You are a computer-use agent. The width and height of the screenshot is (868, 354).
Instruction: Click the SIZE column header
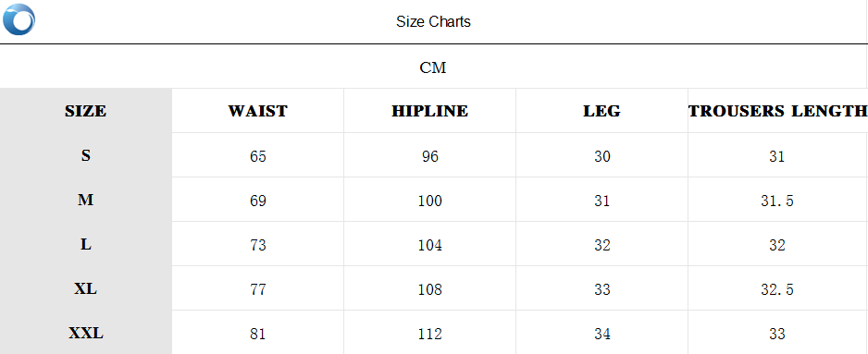[x=86, y=111]
